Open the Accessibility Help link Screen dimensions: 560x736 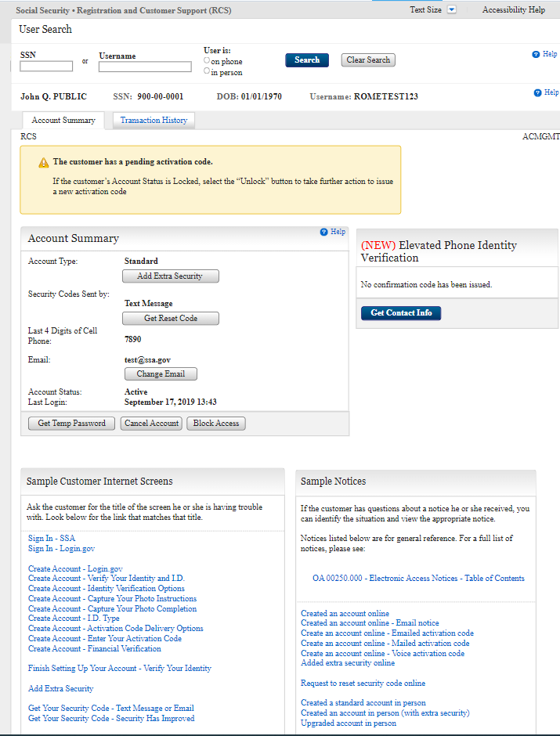coord(513,10)
